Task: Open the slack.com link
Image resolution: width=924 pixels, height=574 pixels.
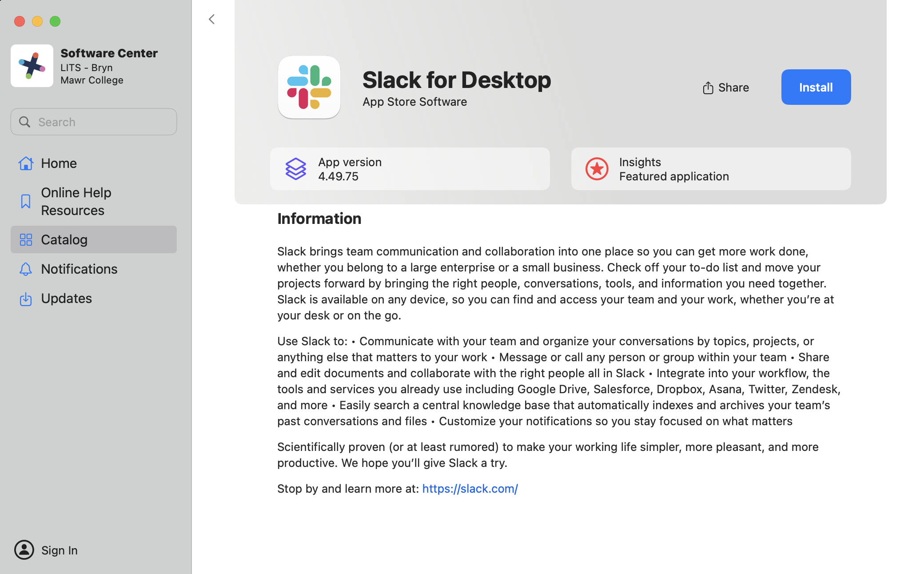Action: coord(470,489)
